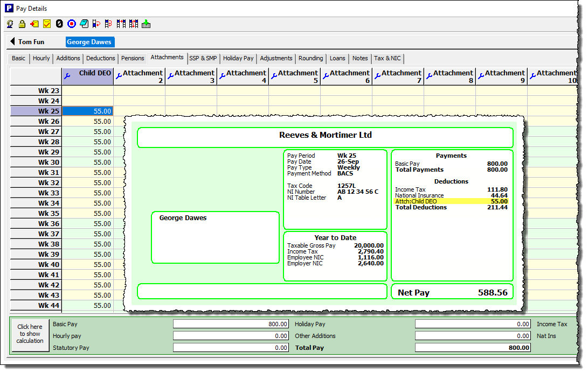Viewport: 588px width, 373px height.
Task: Select the empty Wk 23 Child DEO cell
Action: tap(88, 90)
